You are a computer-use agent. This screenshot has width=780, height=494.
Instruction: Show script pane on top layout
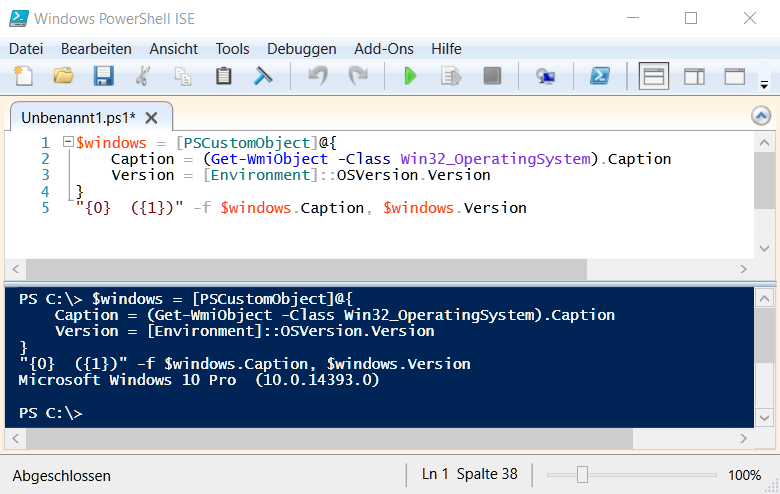(654, 76)
